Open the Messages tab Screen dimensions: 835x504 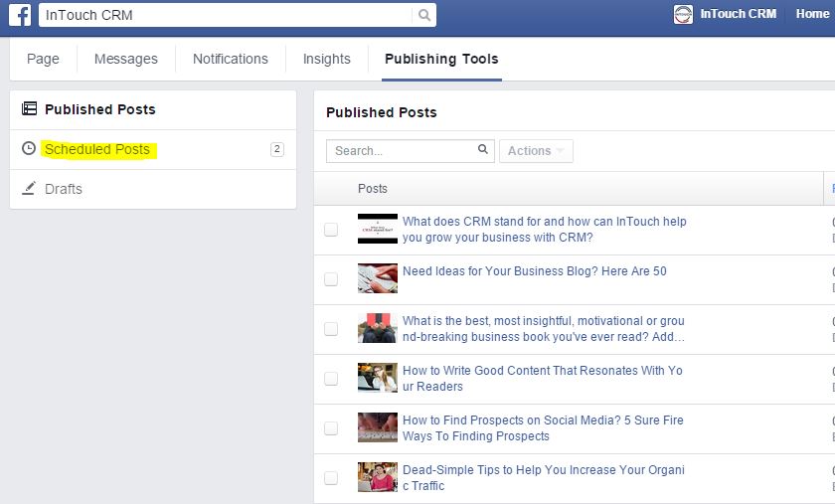[125, 59]
